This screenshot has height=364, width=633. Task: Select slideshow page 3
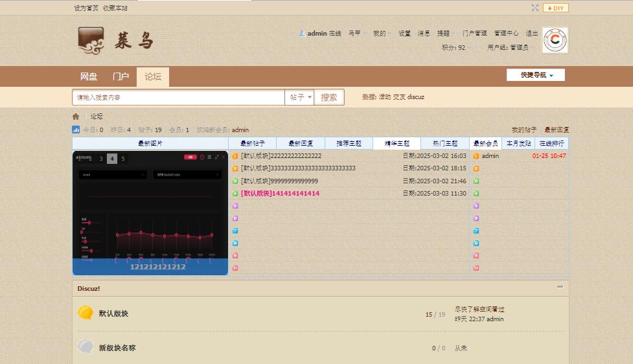101,159
